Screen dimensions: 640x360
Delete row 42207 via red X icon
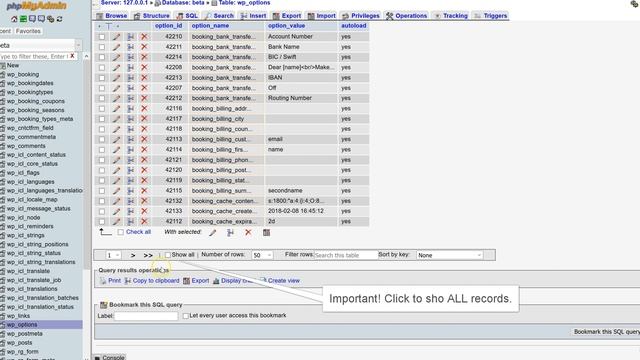coord(144,88)
